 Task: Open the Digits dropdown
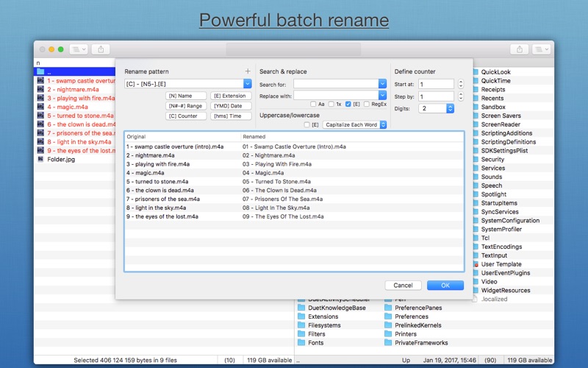pos(450,108)
